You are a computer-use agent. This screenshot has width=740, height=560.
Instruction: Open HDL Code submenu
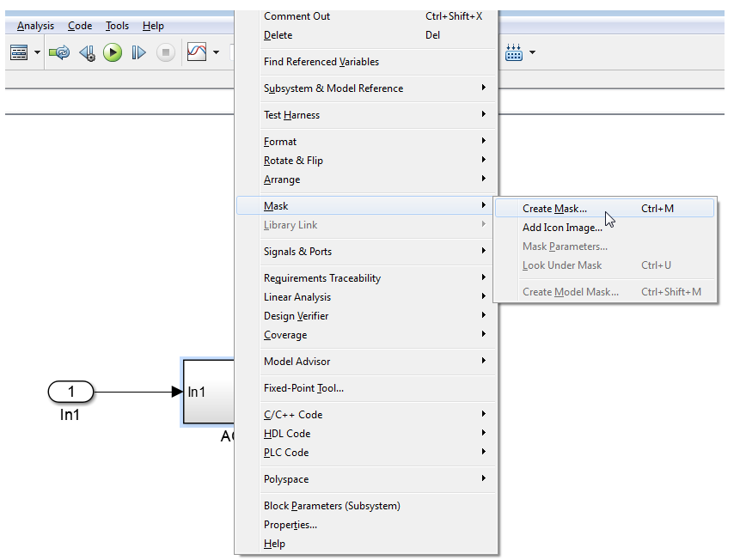point(366,433)
